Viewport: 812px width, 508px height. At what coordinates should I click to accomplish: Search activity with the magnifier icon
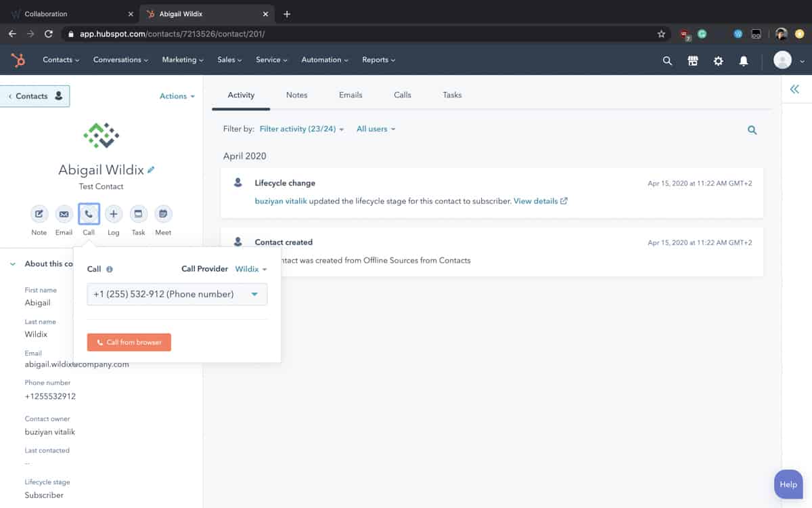coord(752,130)
